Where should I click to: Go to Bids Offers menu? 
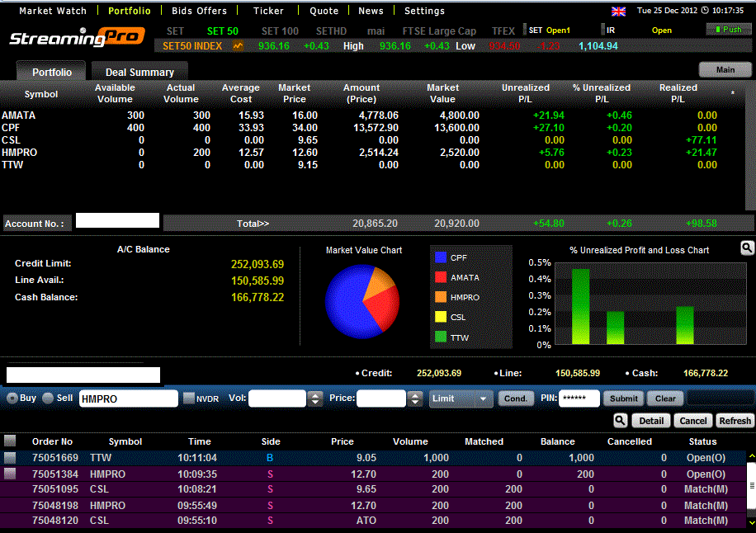[x=199, y=11]
